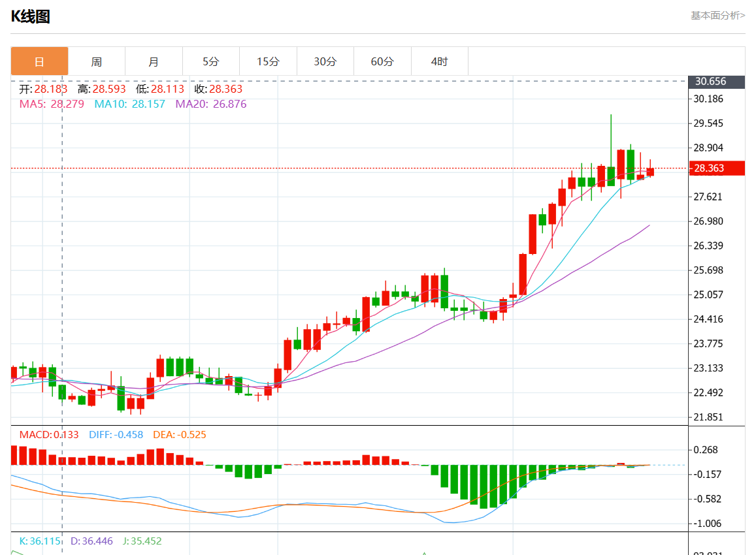Click the K:36.115 KDJ value
The height and width of the screenshot is (555, 756).
coord(40,541)
